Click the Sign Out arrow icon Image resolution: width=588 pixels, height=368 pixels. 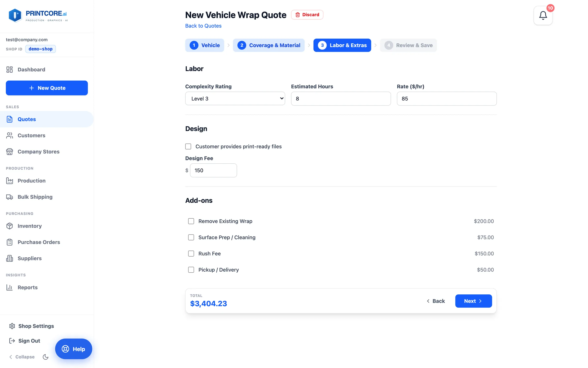(x=12, y=341)
